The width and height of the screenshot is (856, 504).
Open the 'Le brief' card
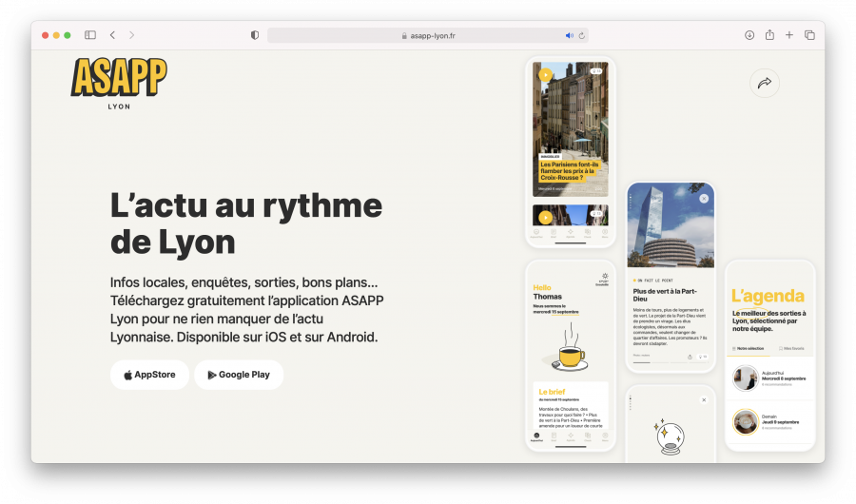(x=571, y=405)
